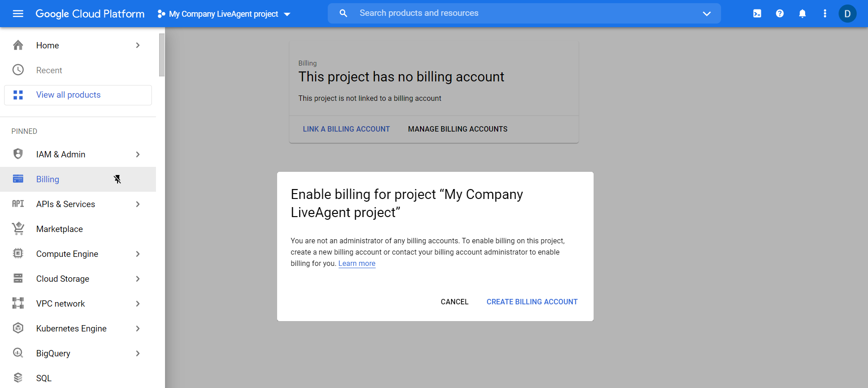Click the Billing credit card icon
The height and width of the screenshot is (388, 868).
(18, 179)
